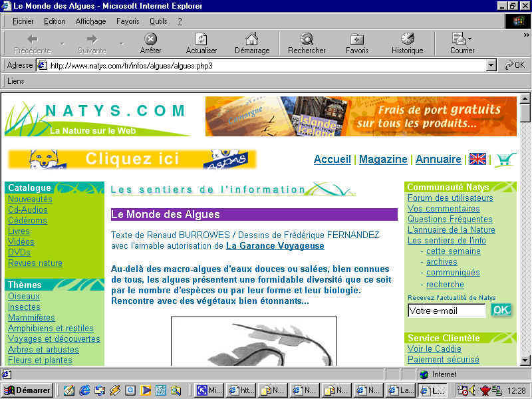Follow La Garance Voyageuse link

[275, 245]
